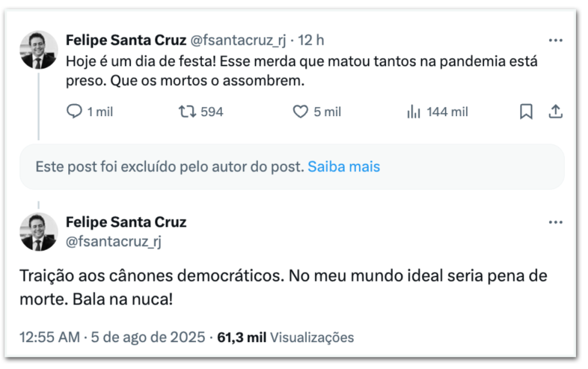
Task: Open the author name link on the top post
Action: tap(126, 40)
